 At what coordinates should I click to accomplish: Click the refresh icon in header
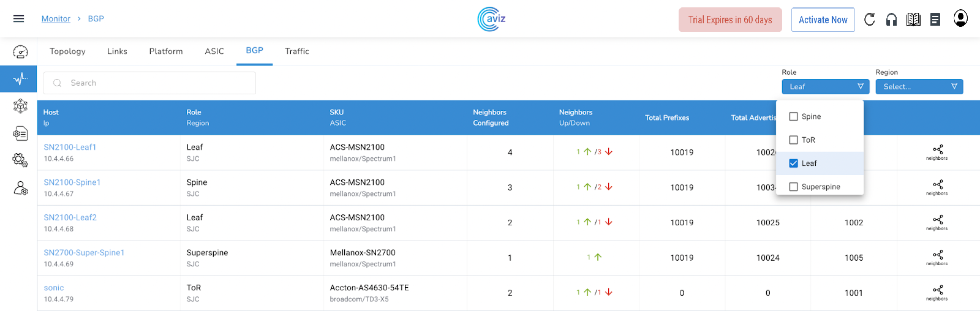pyautogui.click(x=869, y=20)
